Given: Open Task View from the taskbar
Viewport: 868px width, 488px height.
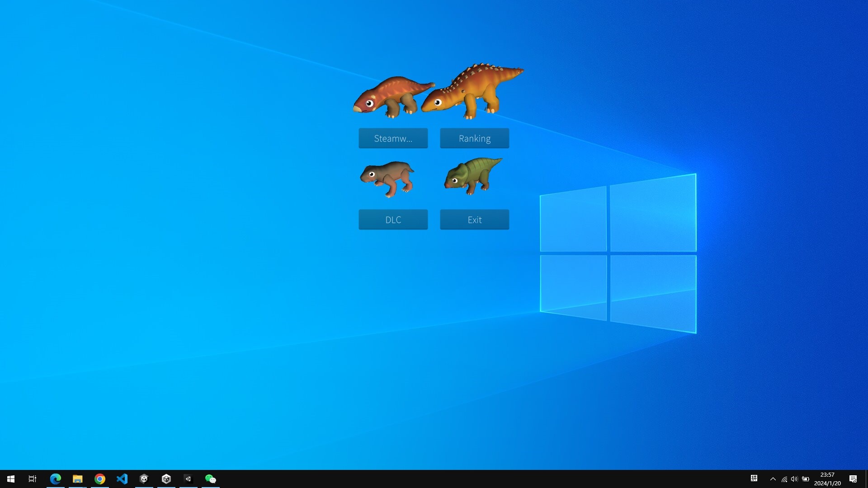Looking at the screenshot, I should tap(32, 479).
